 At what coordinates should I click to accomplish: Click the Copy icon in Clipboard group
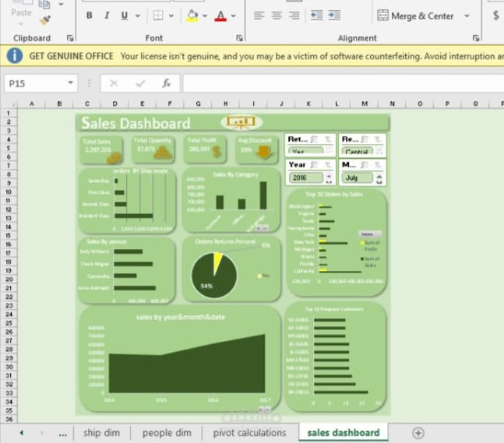pyautogui.click(x=44, y=4)
